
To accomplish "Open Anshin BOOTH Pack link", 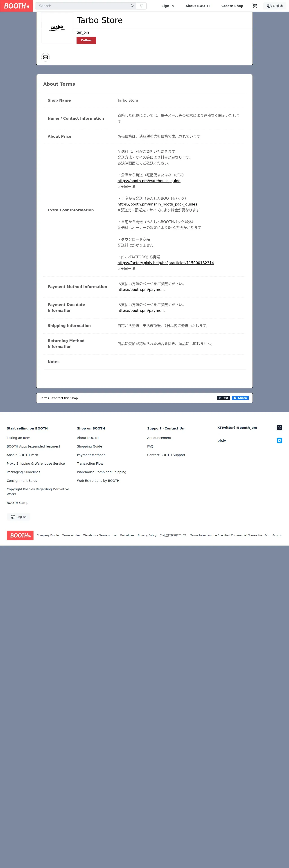I will 23,455.
